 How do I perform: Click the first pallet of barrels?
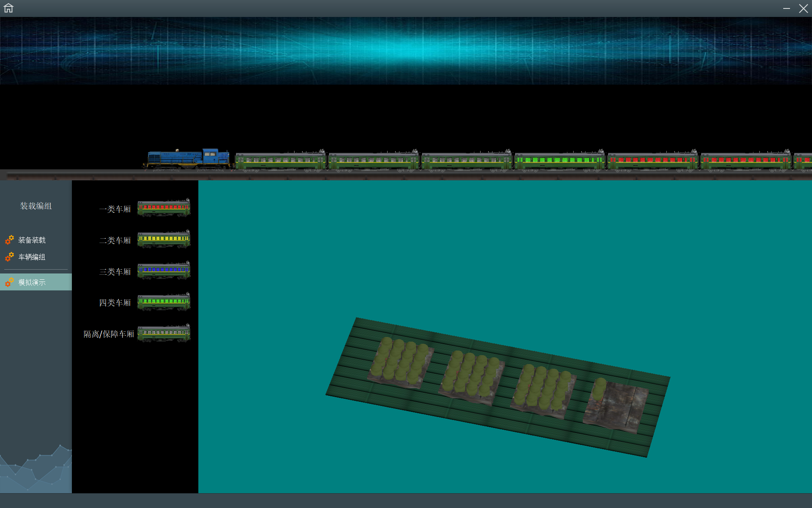pyautogui.click(x=401, y=363)
